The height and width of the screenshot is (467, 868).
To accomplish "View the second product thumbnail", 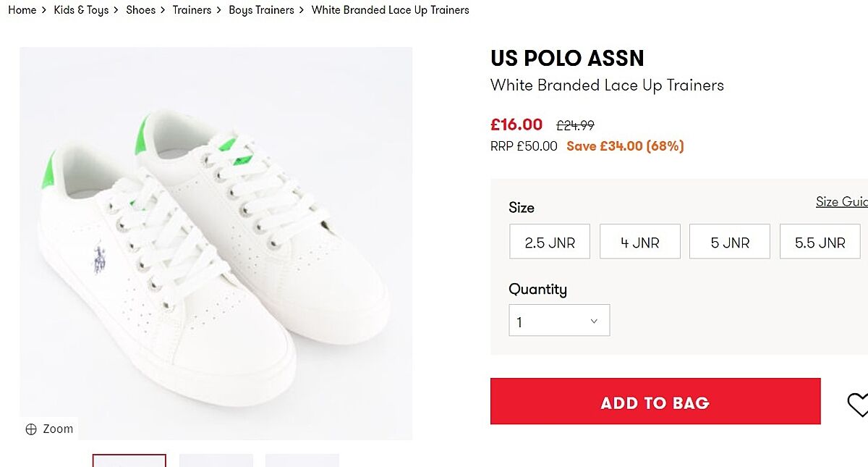I will [x=216, y=460].
